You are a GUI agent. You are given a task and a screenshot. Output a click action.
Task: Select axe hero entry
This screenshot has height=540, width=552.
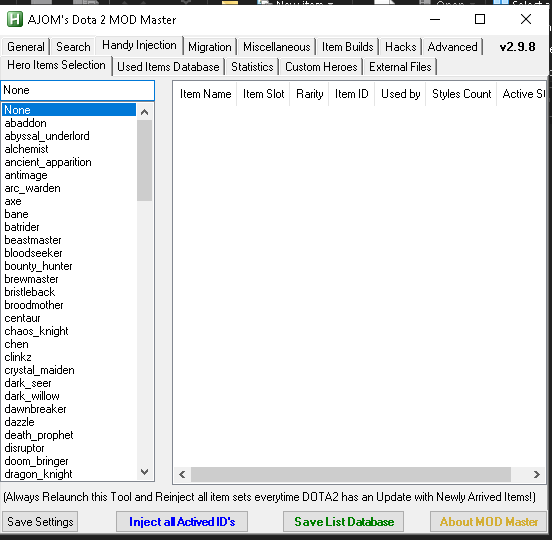click(69, 201)
